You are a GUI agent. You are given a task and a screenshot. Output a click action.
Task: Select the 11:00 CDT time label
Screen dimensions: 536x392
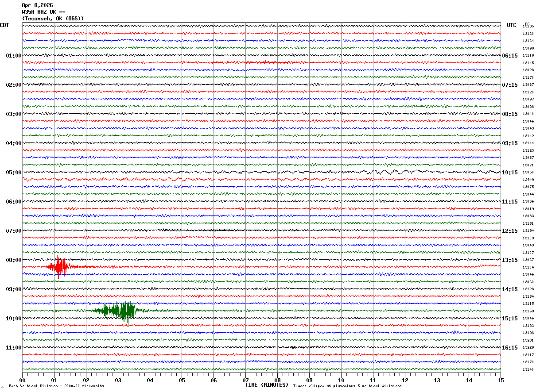tap(13, 348)
